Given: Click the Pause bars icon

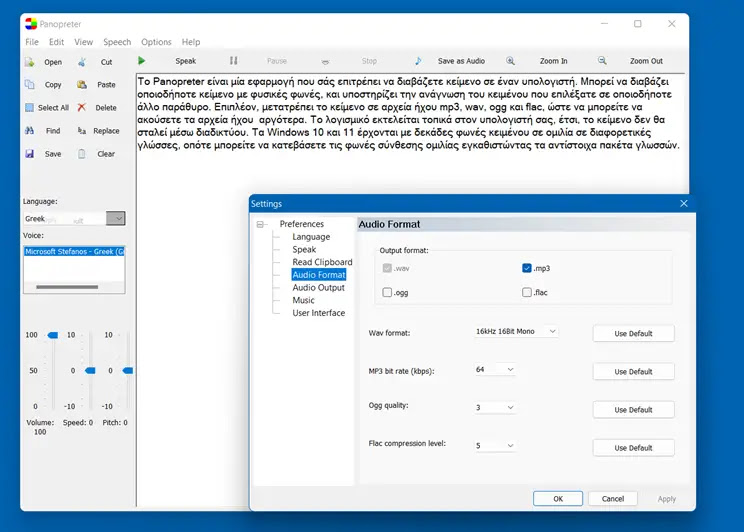Looking at the screenshot, I should click(x=233, y=60).
